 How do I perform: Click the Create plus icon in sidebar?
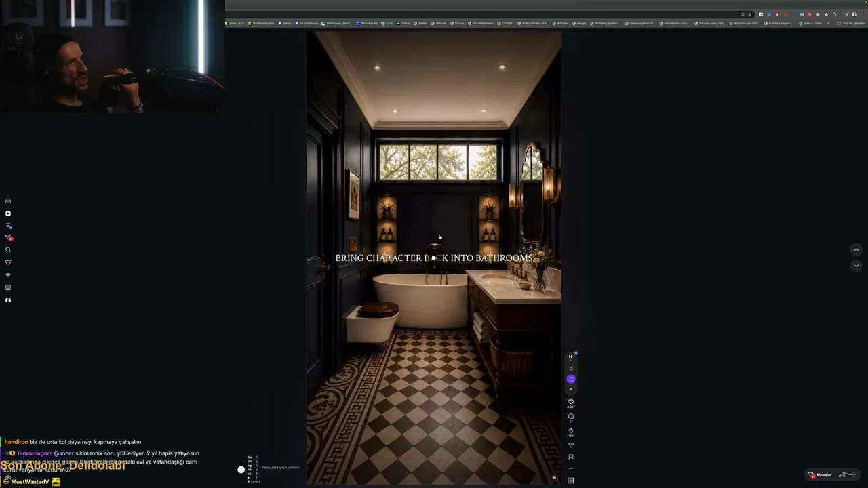point(8,275)
